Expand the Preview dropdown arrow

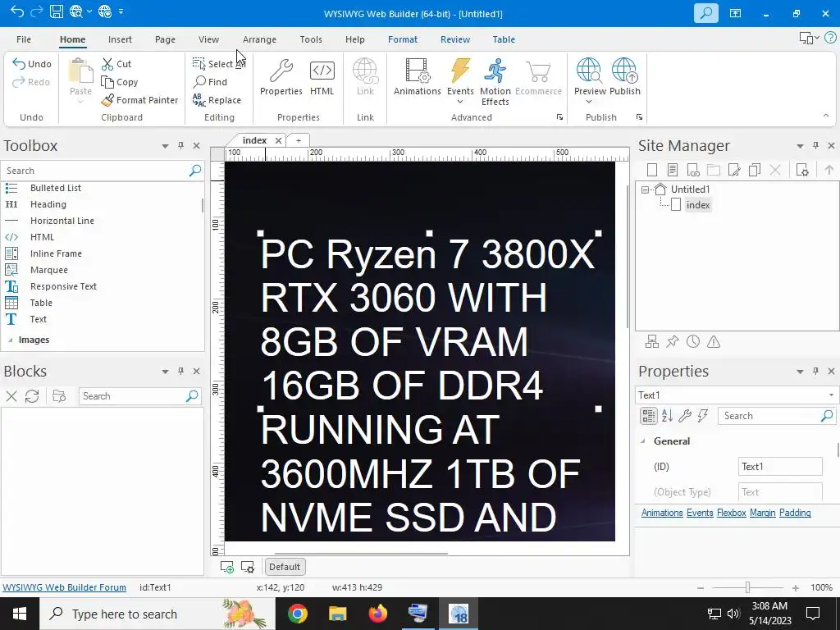click(x=589, y=102)
